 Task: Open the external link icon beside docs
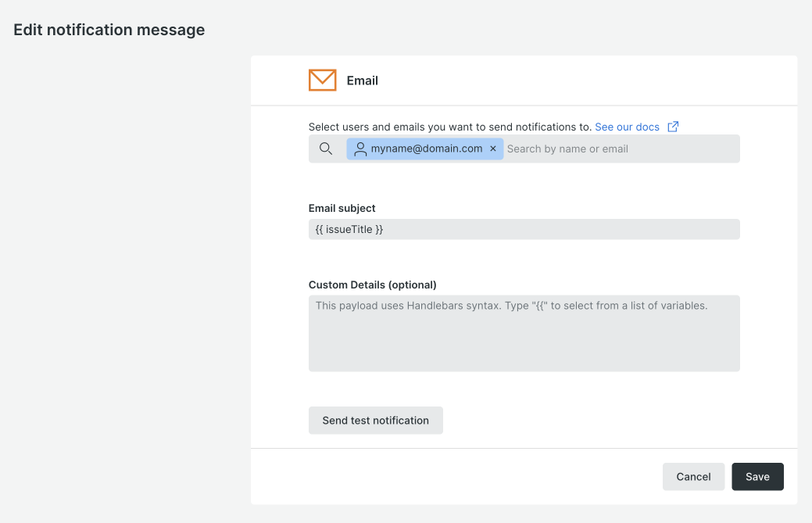tap(673, 127)
